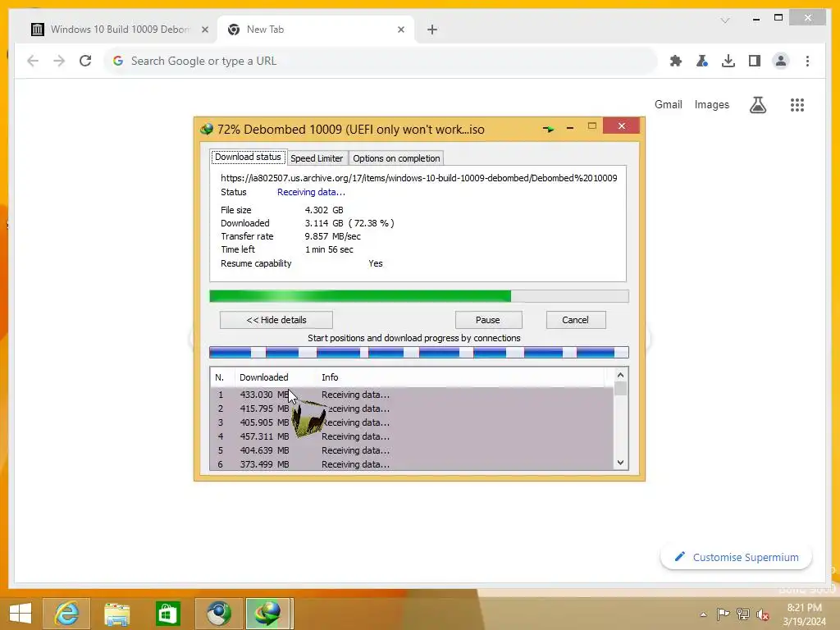Click the browser forward arrow
840x630 pixels.
click(59, 61)
